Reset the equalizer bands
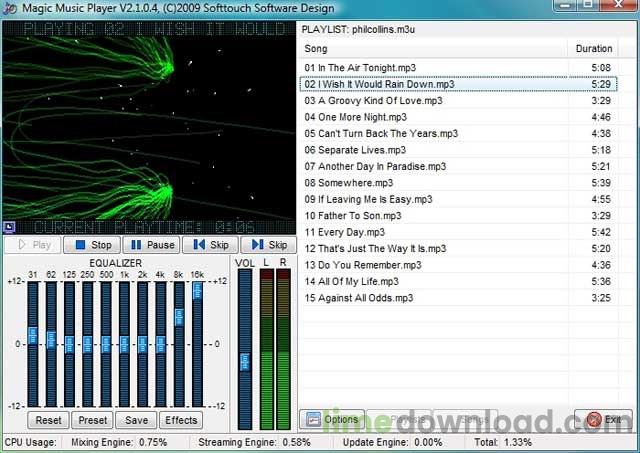 click(47, 420)
